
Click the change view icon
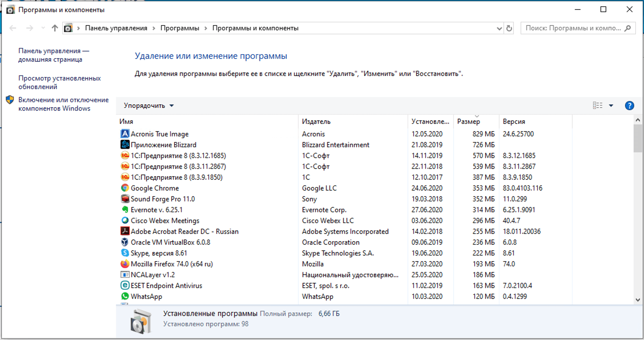598,106
